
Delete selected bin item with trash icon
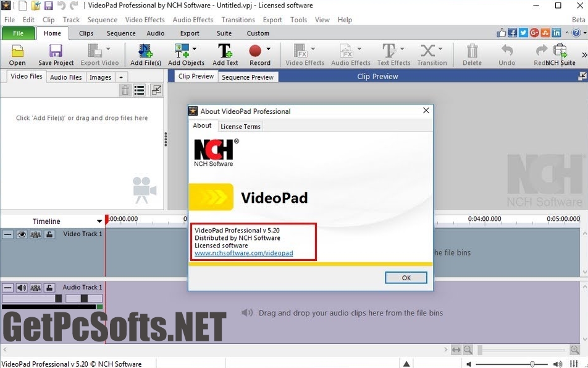125,90
